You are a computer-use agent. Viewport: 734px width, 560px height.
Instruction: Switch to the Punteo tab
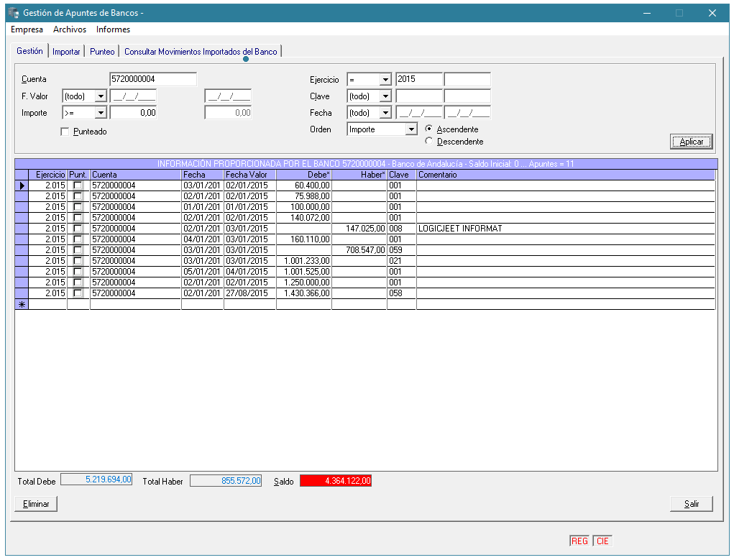[102, 52]
